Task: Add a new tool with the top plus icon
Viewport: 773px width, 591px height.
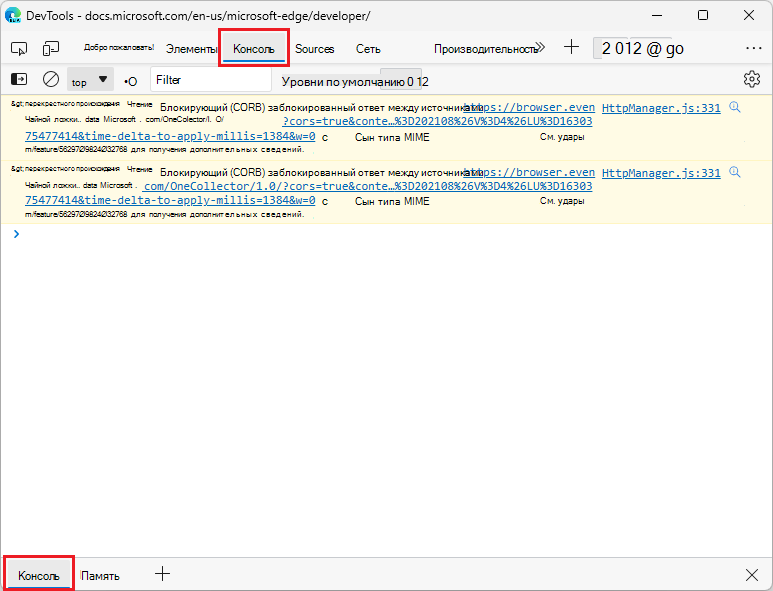Action: point(571,47)
